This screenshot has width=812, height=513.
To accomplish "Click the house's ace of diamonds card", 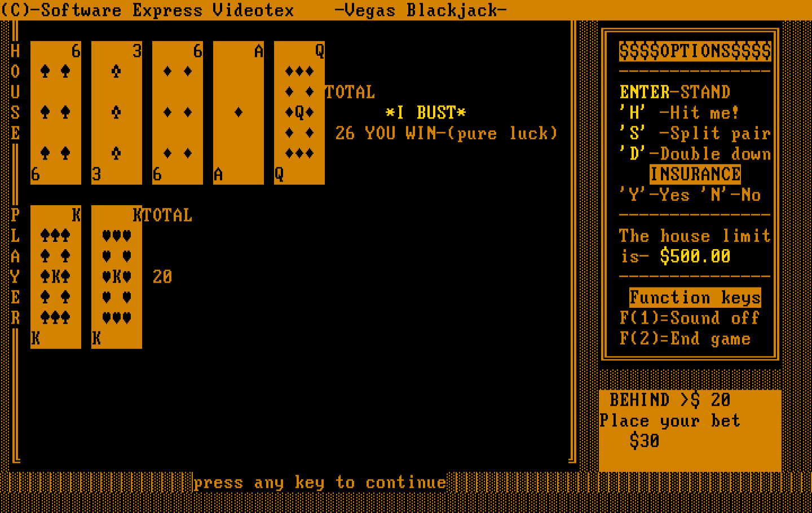I will tap(239, 113).
